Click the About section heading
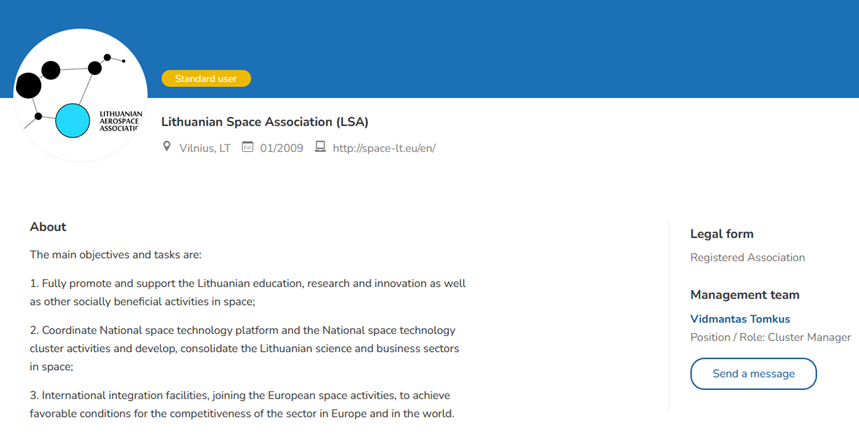Screen dimensions: 859x441 [x=48, y=227]
